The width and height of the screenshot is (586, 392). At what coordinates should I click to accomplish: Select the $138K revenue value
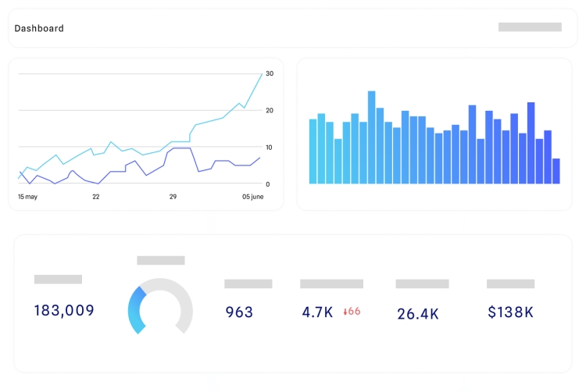tap(510, 312)
